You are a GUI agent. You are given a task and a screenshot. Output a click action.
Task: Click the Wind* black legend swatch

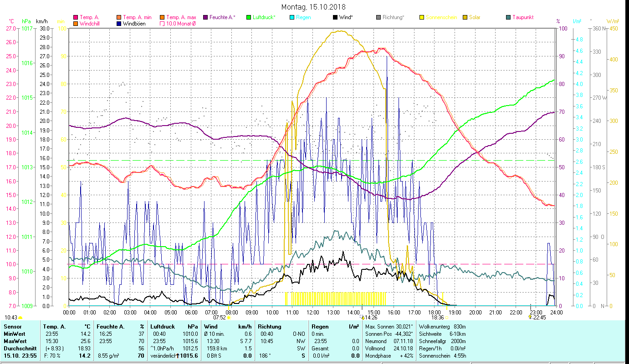click(335, 17)
